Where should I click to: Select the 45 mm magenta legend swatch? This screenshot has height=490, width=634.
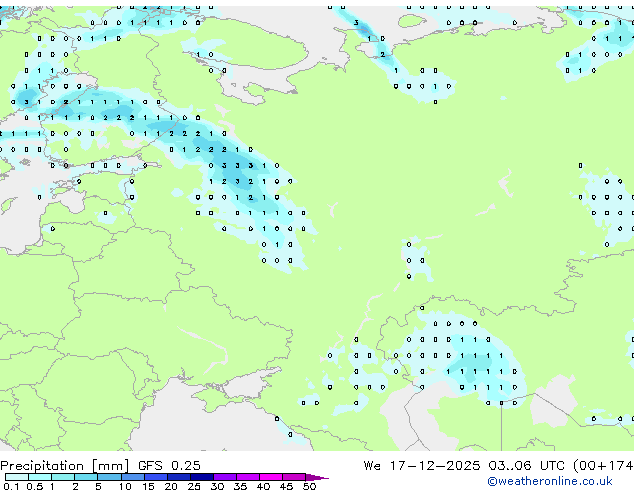click(294, 477)
